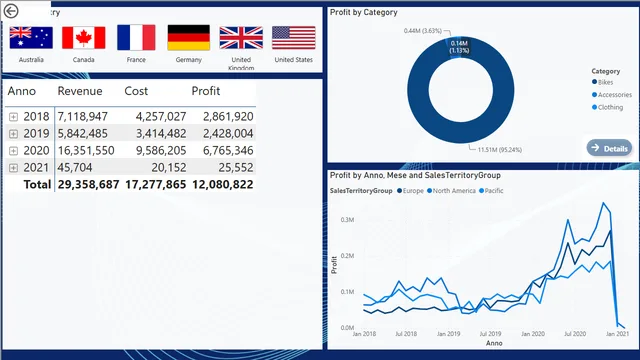Select the United Kingdom flag

pos(241,38)
